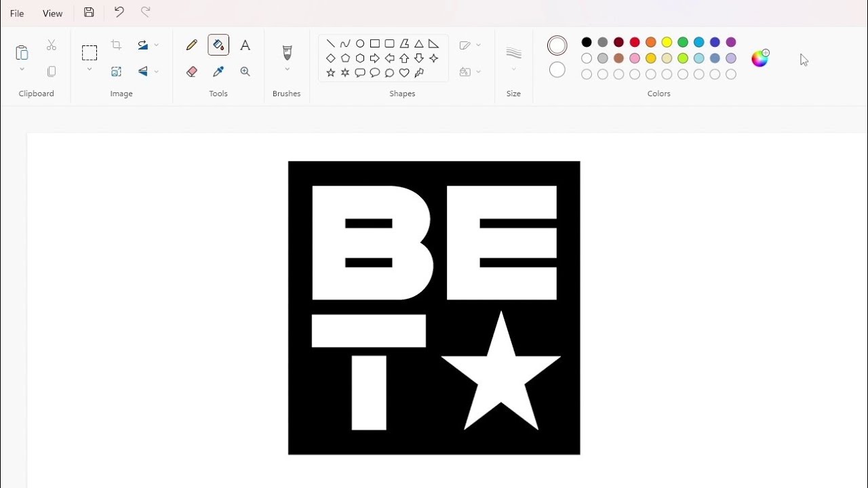Click the Paste clipboard icon
This screenshot has width=868, height=488.
[x=22, y=52]
